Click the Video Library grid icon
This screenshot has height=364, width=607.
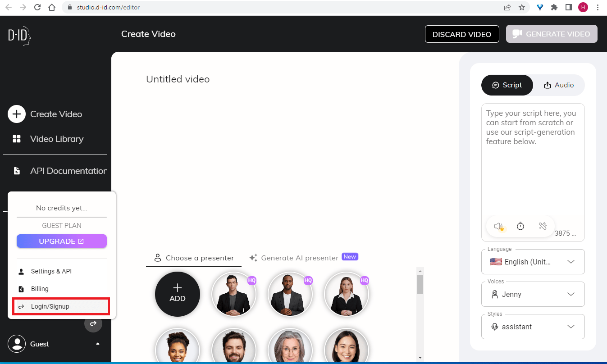pyautogui.click(x=17, y=139)
